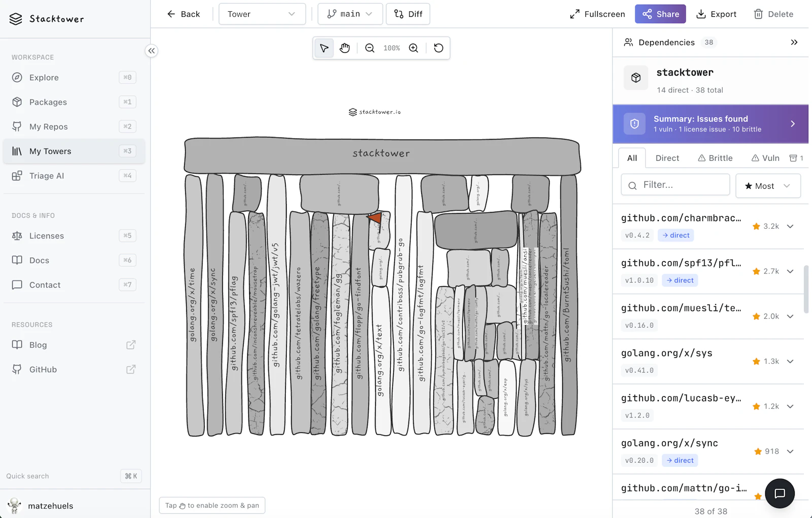Image resolution: width=812 pixels, height=518 pixels.
Task: Click the 100% zoom level
Action: pyautogui.click(x=392, y=48)
